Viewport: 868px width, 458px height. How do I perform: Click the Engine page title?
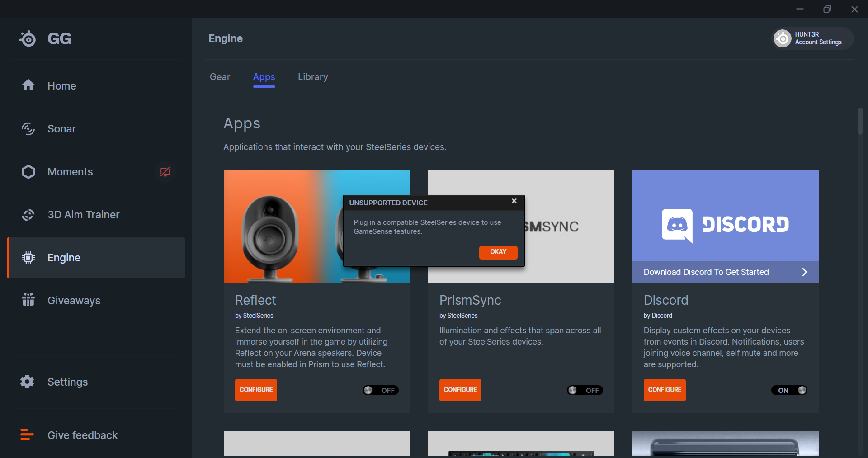[226, 39]
